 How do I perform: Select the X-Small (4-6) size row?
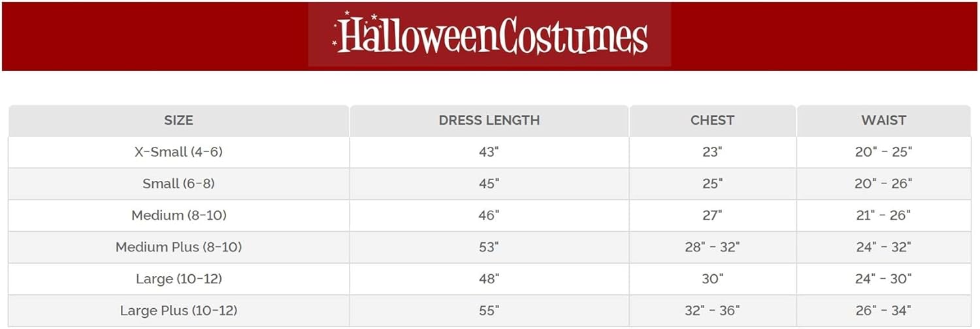(x=489, y=152)
